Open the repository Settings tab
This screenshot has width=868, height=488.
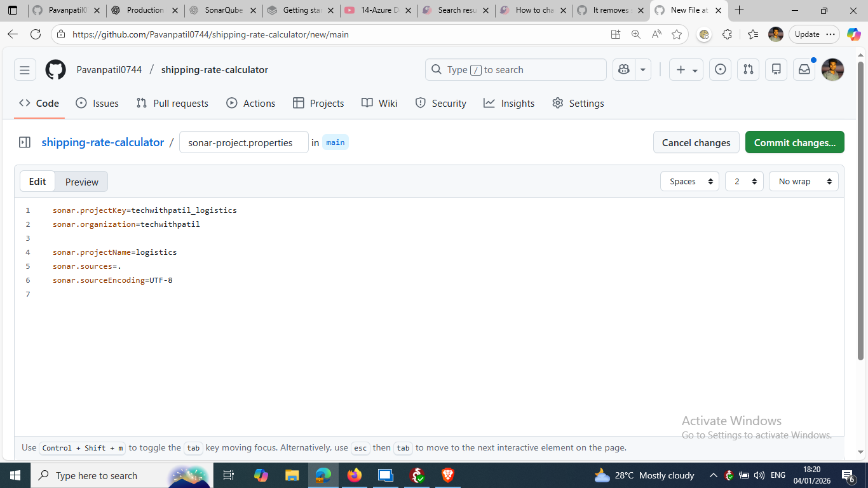578,104
